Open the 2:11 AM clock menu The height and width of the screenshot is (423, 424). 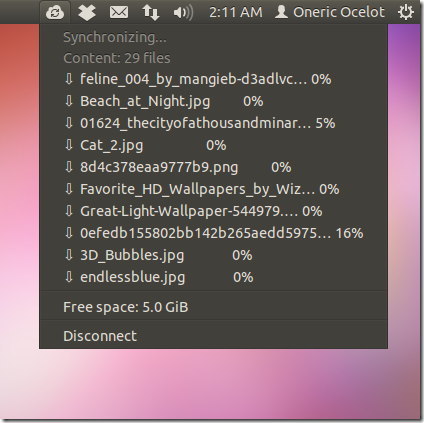236,12
